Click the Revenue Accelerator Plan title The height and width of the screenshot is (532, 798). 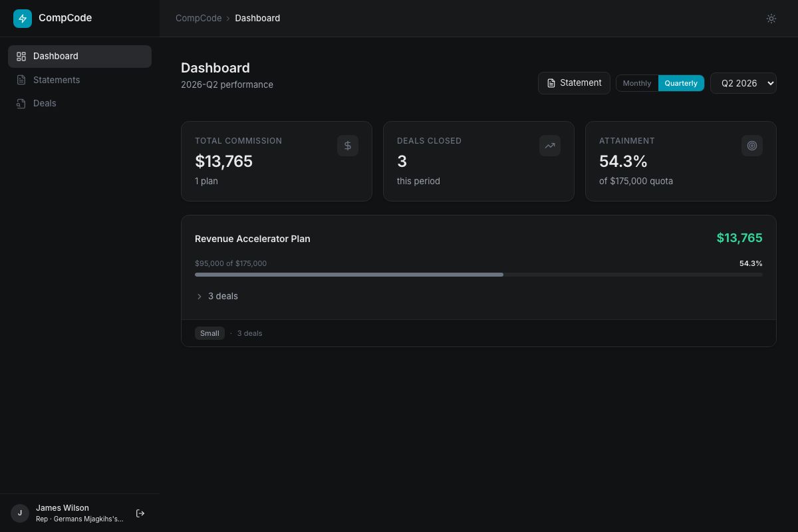pos(253,239)
